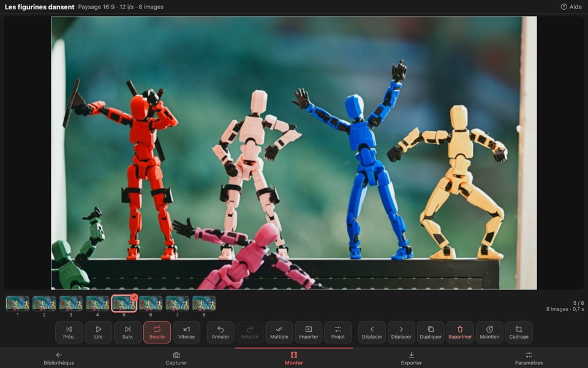Return to the Bibliothèque tab
This screenshot has height=368, width=588.
click(59, 358)
